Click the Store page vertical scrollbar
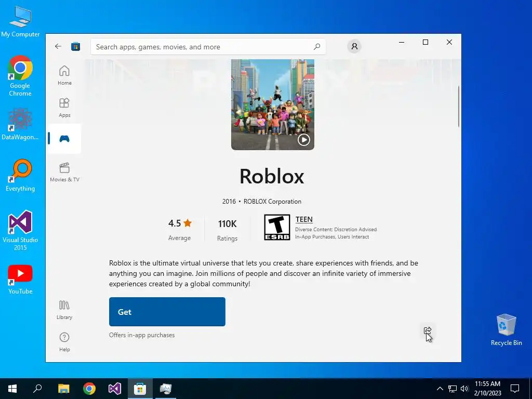Screen dimensions: 532x399 (x=458, y=107)
